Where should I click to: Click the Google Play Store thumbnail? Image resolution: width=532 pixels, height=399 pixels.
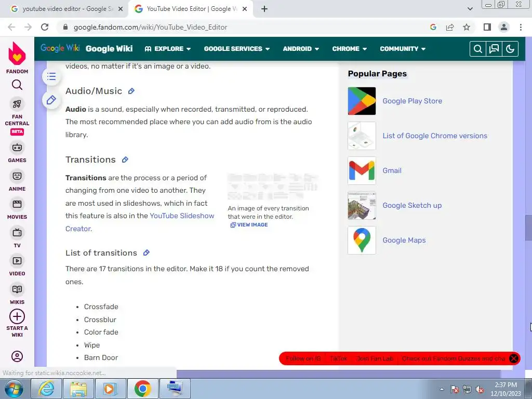point(362,101)
